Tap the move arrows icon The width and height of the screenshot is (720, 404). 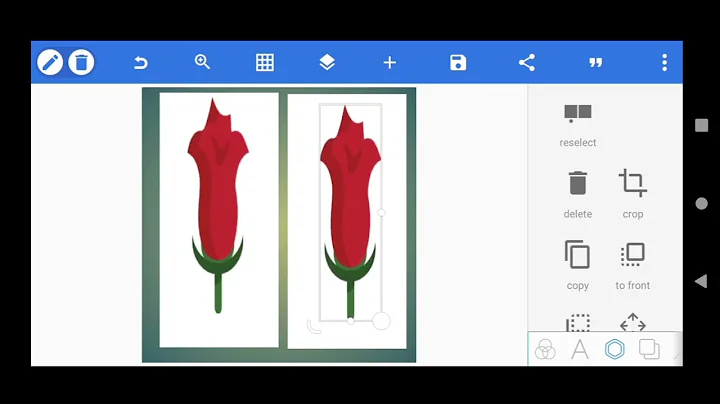coord(633,323)
